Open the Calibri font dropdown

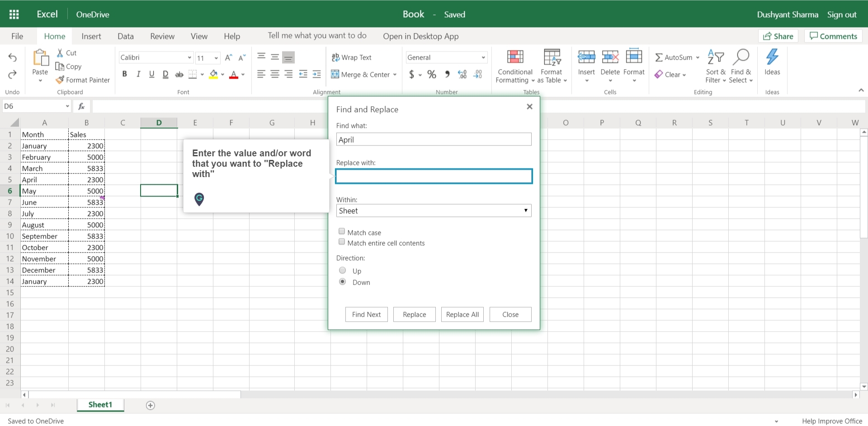(156, 57)
